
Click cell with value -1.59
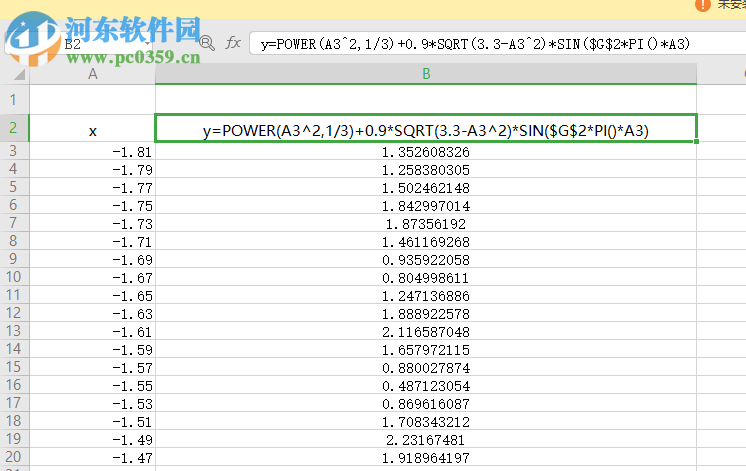(x=92, y=350)
